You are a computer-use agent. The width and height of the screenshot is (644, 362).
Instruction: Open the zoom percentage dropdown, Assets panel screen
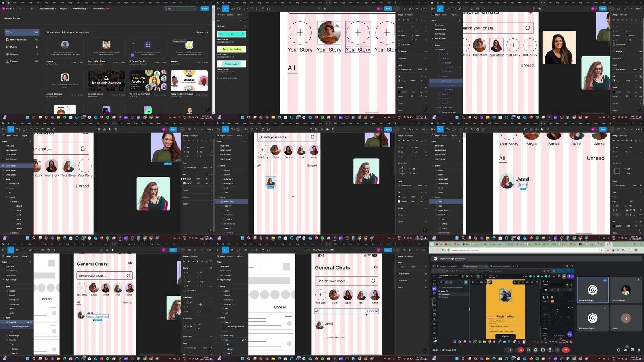click(x=424, y=9)
